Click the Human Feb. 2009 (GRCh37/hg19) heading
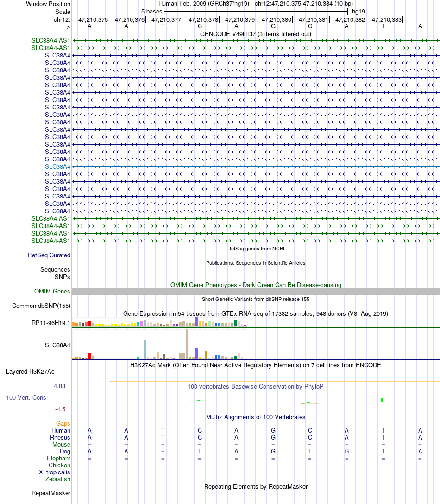Viewport: 440px width, 504px height. 204,4
